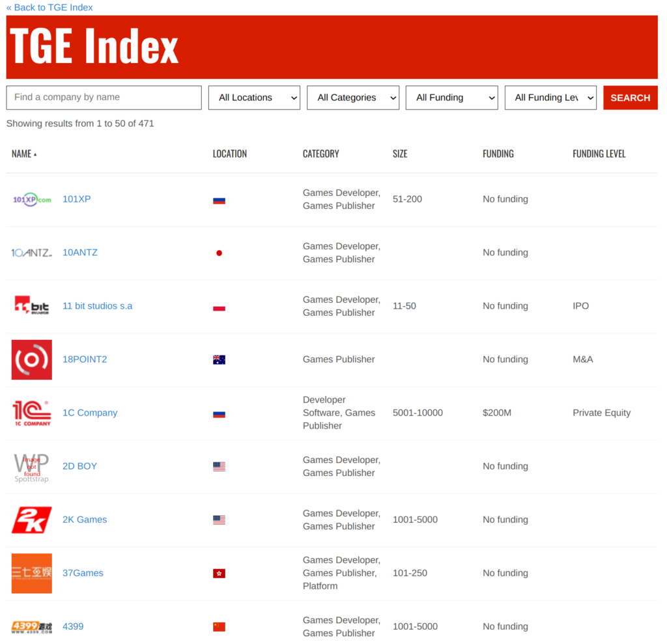The width and height of the screenshot is (667, 644).
Task: Click the 101XP company logo
Action: (x=32, y=199)
